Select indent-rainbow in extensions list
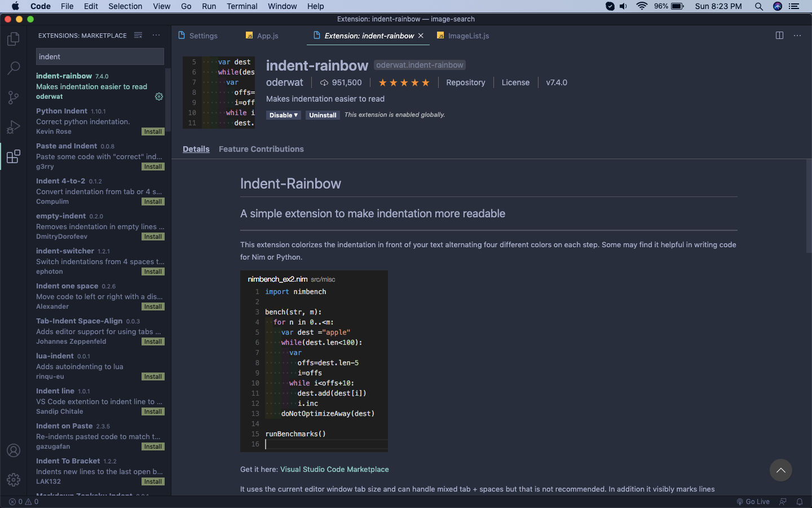Screen dimensions: 812x508 click(x=99, y=86)
